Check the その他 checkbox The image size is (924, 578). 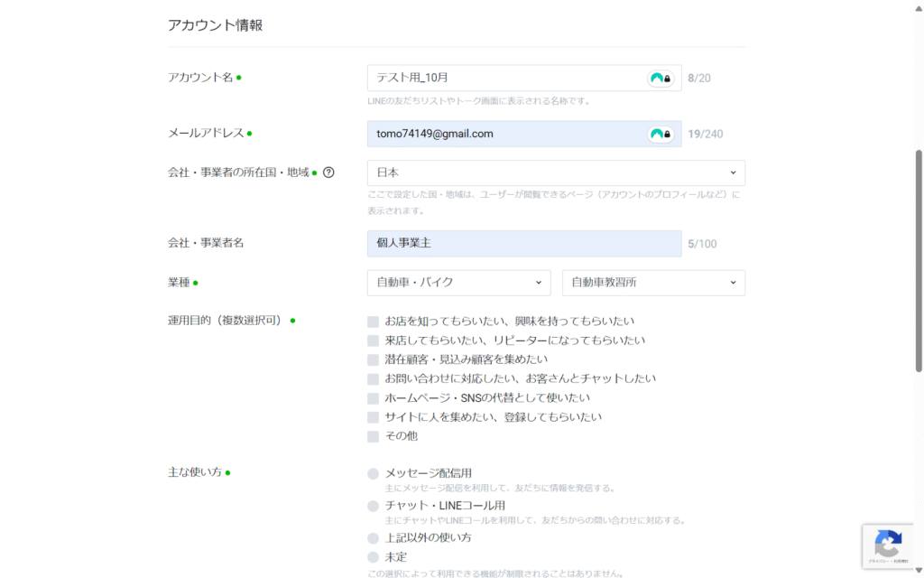(x=374, y=436)
